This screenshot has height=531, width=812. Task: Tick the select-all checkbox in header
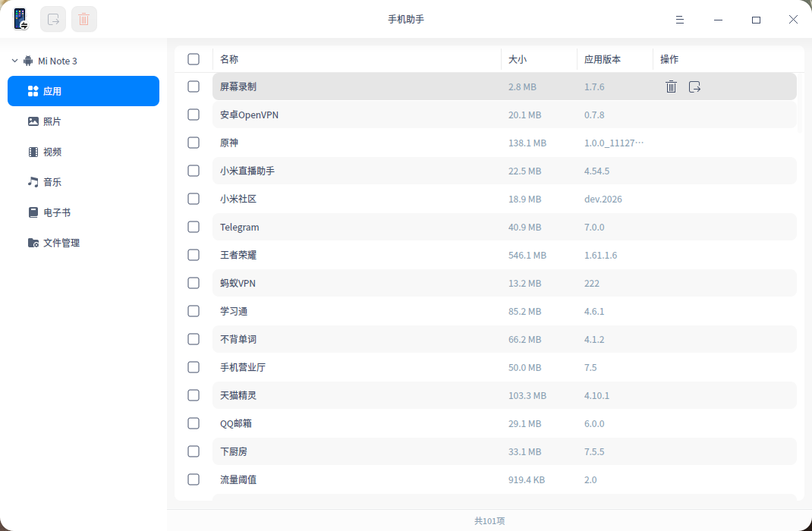[194, 59]
